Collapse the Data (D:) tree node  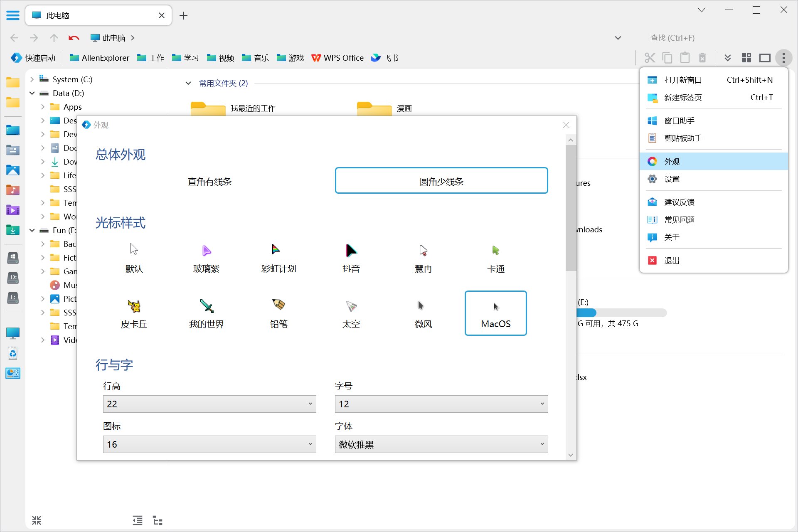tap(32, 93)
